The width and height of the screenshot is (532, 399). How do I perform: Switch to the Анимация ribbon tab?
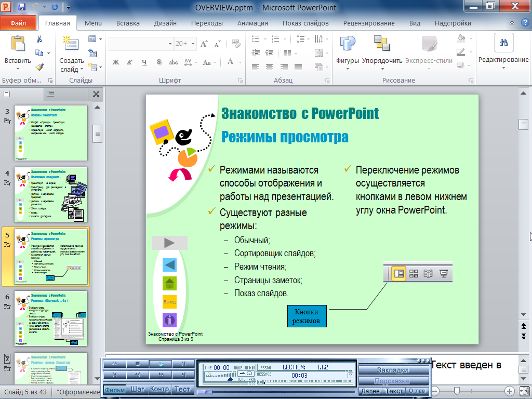pyautogui.click(x=252, y=23)
